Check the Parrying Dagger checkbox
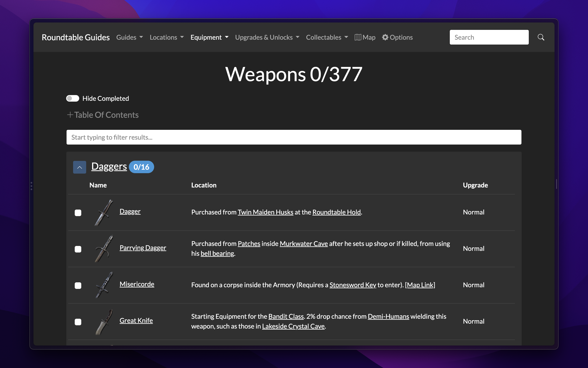The width and height of the screenshot is (588, 368). 78,249
